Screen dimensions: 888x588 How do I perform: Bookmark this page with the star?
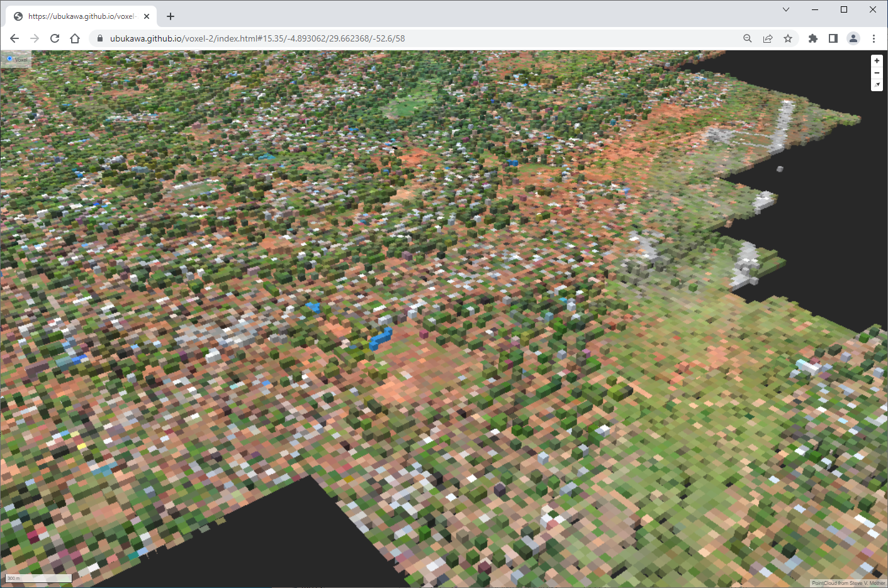coord(788,38)
